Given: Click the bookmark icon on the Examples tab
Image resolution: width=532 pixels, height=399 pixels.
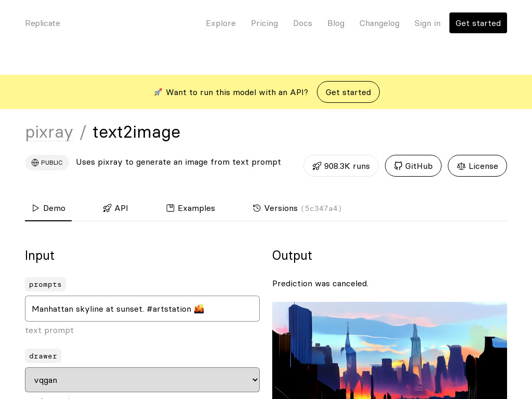Looking at the screenshot, I should 170,208.
